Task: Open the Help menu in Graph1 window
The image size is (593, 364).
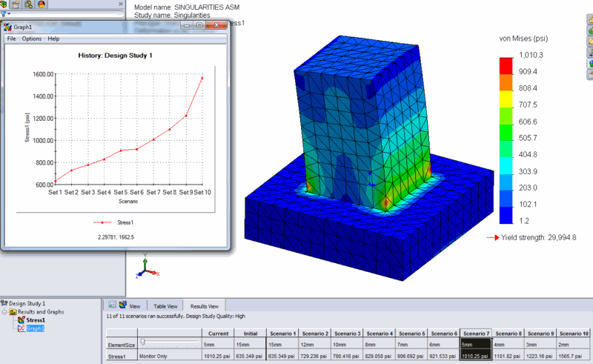Action: pos(53,39)
